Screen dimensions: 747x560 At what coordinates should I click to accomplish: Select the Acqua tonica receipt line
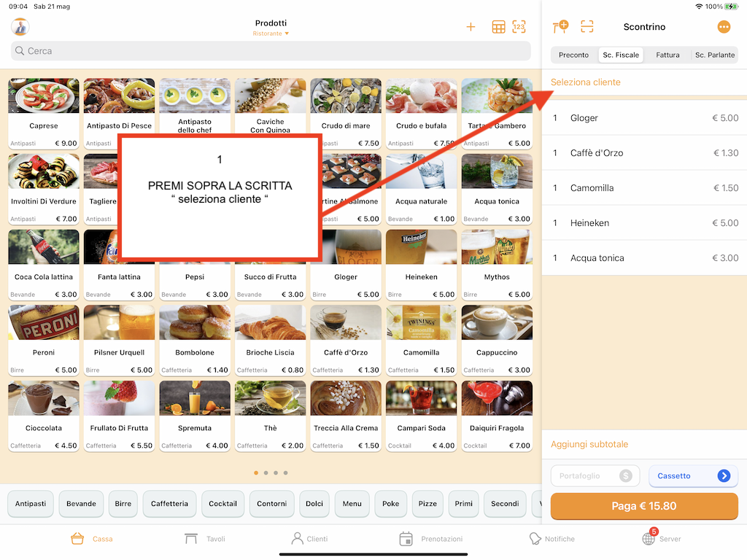pyautogui.click(x=645, y=257)
